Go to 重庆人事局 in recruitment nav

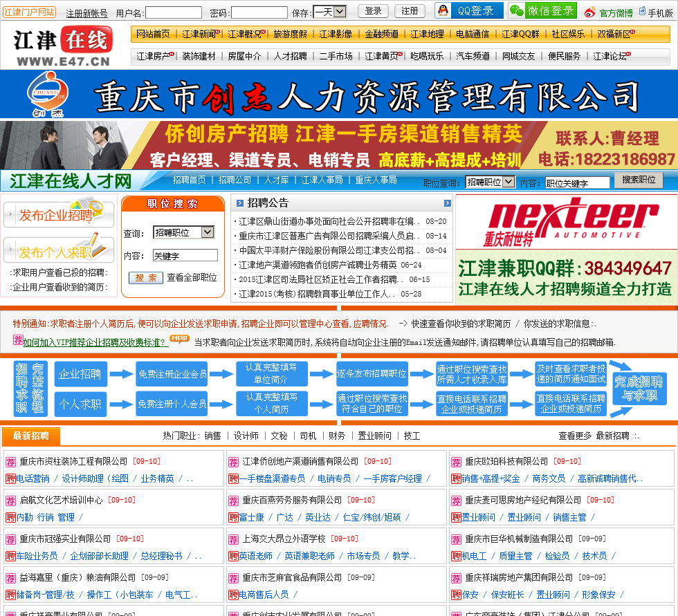[376, 180]
